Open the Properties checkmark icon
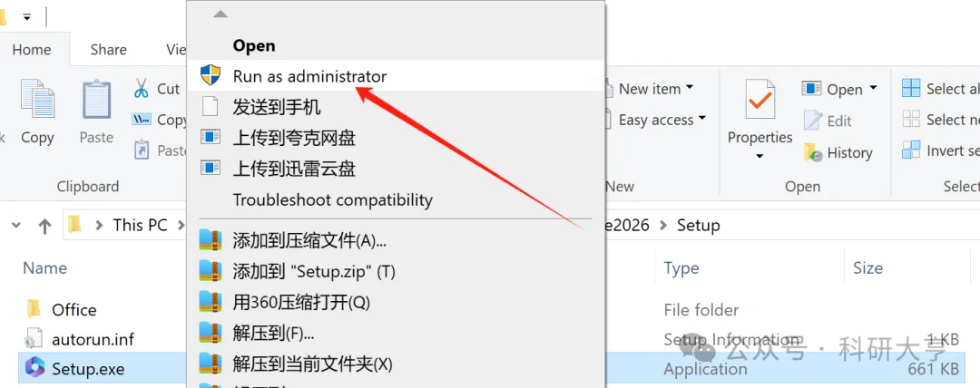This screenshot has width=980, height=388. (x=759, y=100)
